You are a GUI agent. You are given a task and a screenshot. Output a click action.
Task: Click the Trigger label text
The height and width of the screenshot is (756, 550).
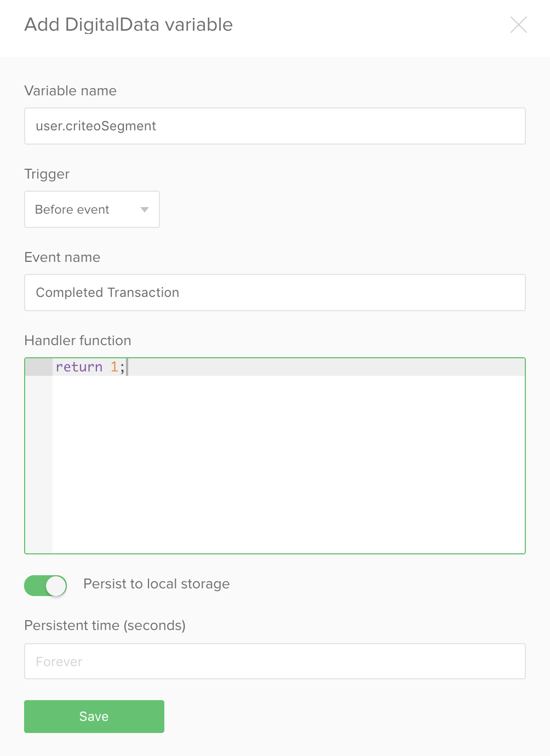pyautogui.click(x=47, y=174)
